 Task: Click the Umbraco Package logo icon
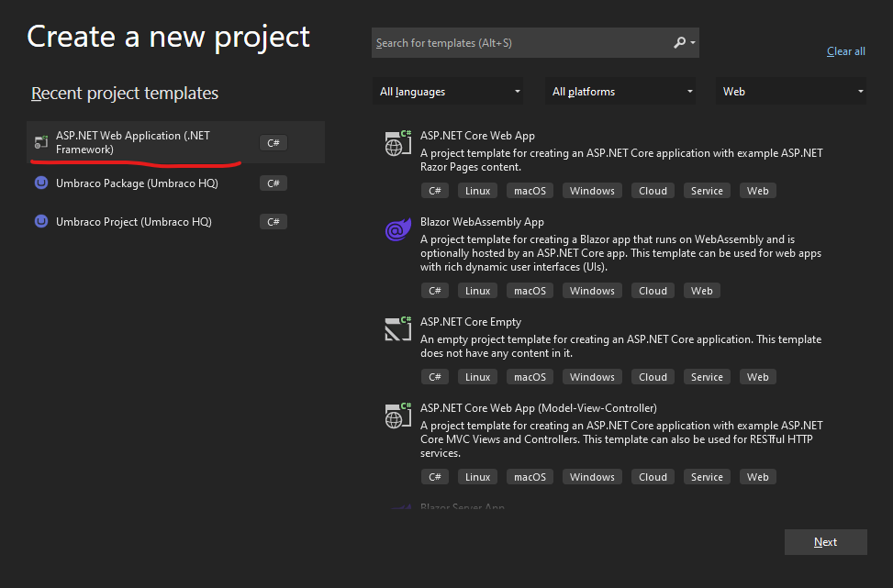41,183
